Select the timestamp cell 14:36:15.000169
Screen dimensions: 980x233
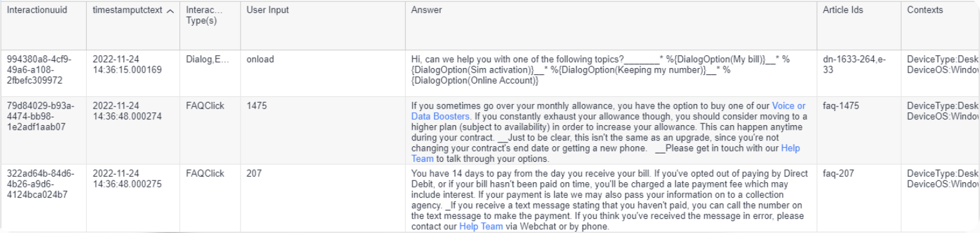[127, 64]
